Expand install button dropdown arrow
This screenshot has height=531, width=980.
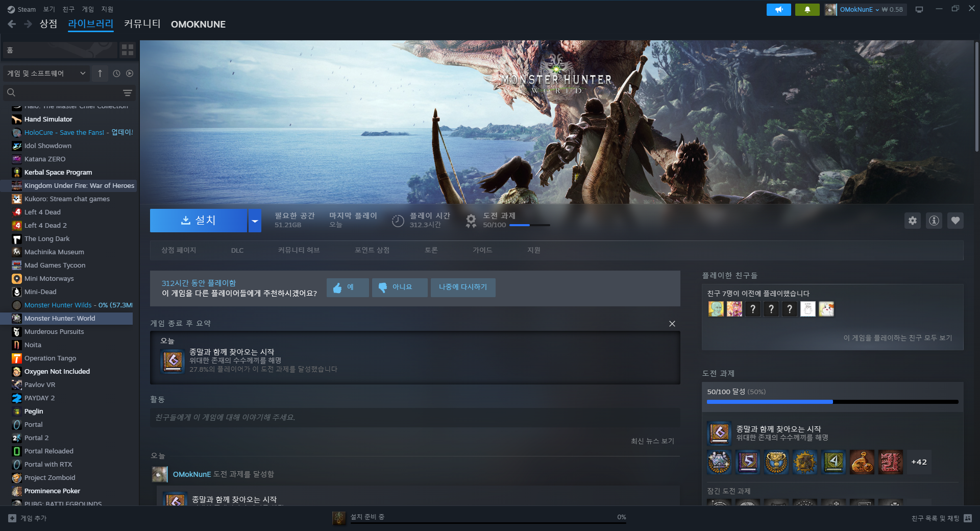(255, 221)
